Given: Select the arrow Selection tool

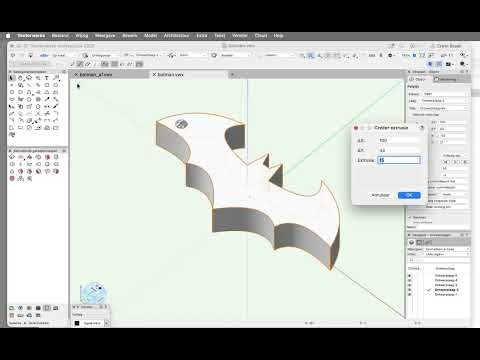Looking at the screenshot, I should coord(12,78).
